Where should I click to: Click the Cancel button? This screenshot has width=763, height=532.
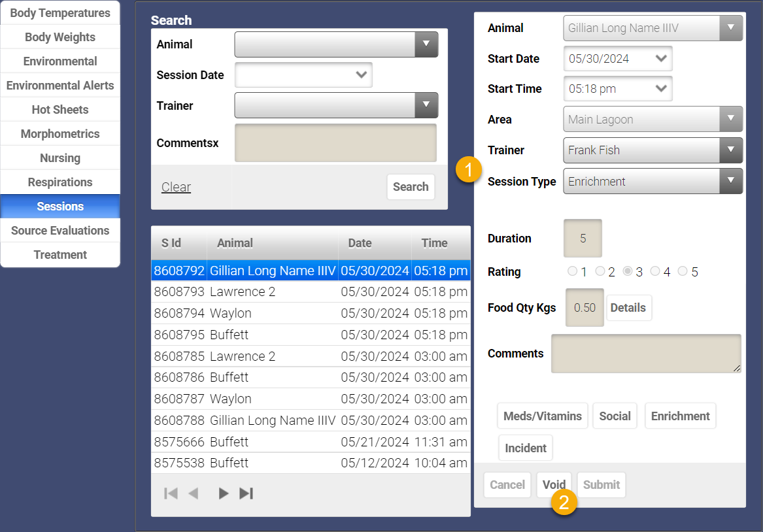(507, 485)
